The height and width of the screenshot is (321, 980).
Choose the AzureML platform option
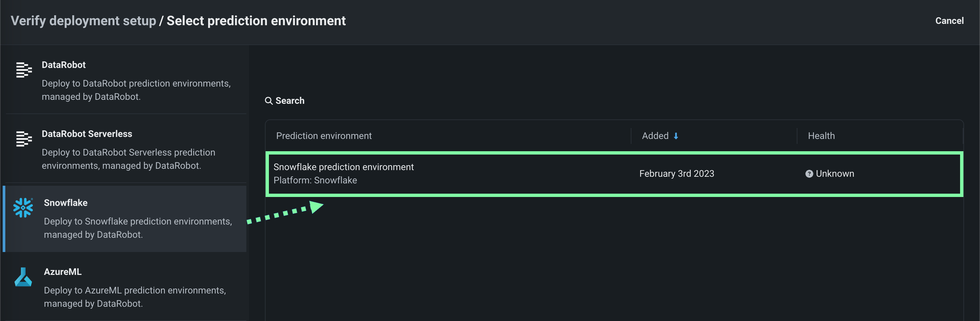(125, 287)
